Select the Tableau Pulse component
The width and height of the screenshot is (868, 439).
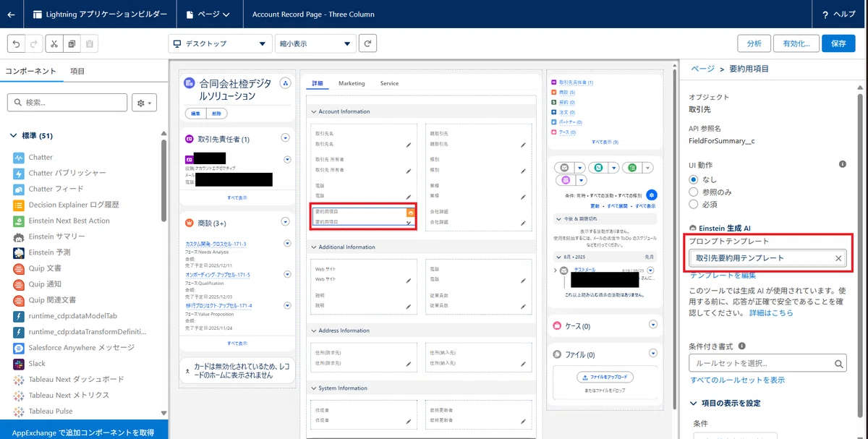pyautogui.click(x=43, y=411)
